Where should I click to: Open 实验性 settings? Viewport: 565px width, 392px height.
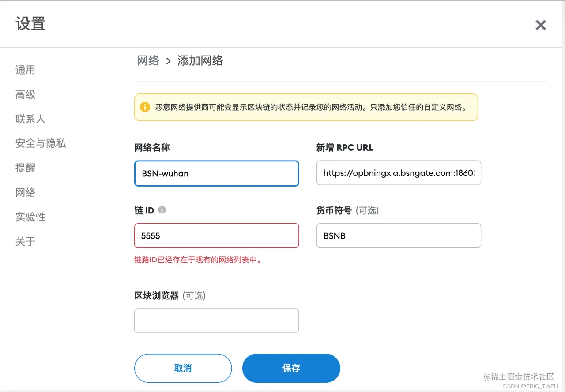30,217
